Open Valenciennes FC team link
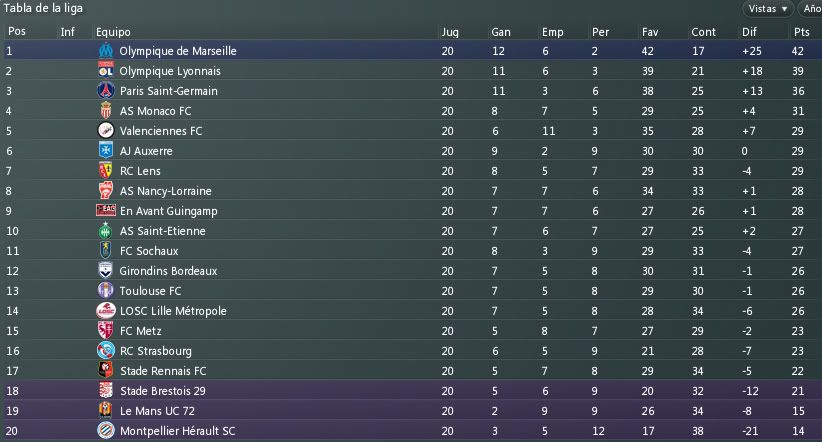 point(160,131)
